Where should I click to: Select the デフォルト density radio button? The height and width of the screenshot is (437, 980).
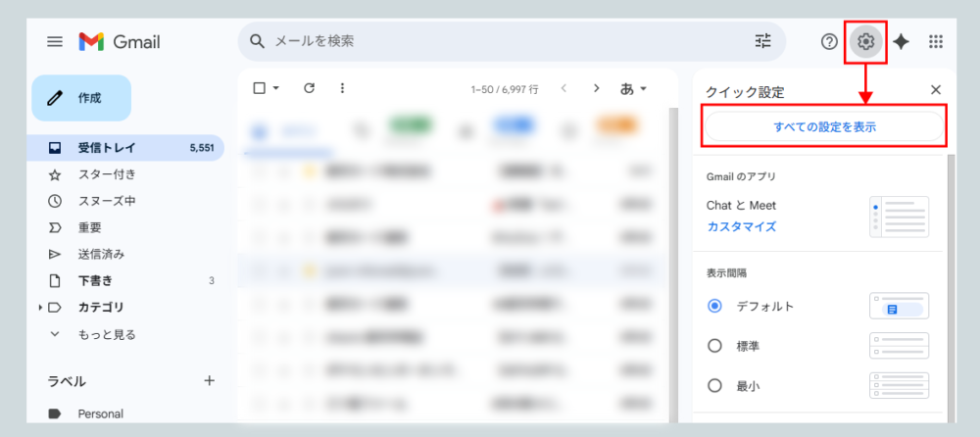tap(714, 306)
